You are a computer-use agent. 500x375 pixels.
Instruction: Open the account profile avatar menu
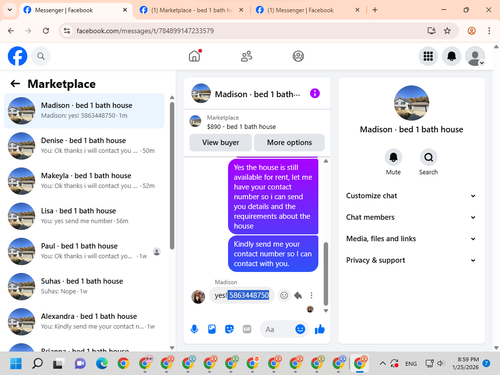coord(475,56)
